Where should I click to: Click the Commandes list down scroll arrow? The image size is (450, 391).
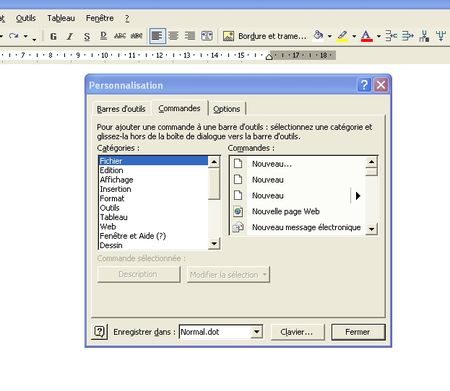tap(371, 229)
